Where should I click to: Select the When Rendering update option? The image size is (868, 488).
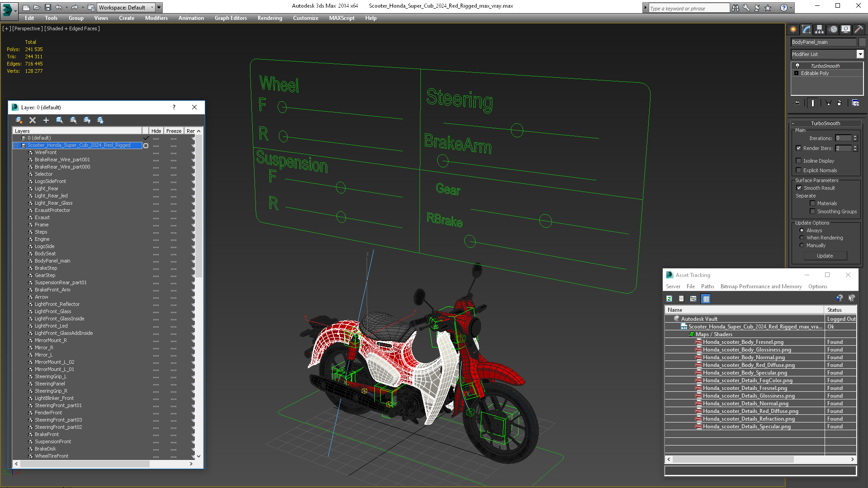point(802,238)
